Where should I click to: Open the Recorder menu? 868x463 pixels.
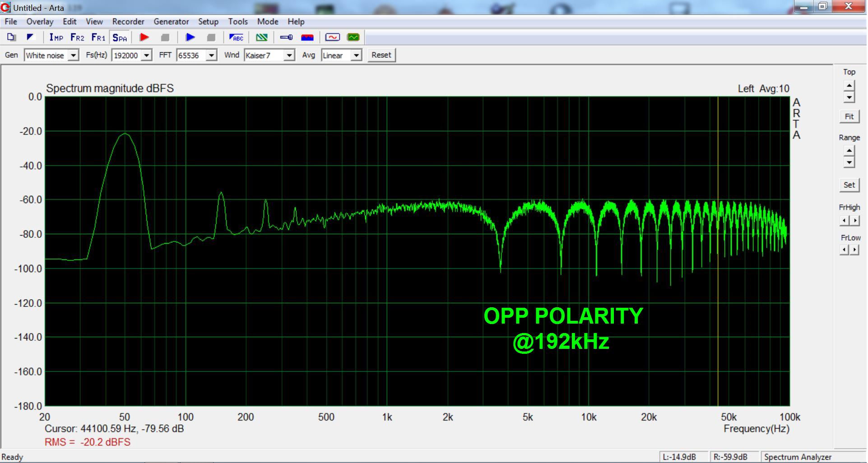click(x=128, y=22)
